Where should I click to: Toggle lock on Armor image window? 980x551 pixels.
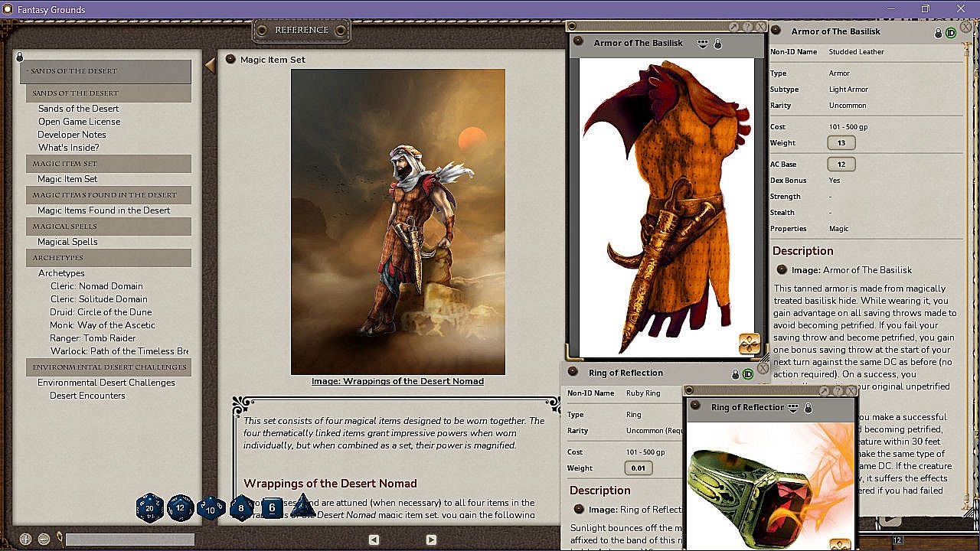click(717, 44)
